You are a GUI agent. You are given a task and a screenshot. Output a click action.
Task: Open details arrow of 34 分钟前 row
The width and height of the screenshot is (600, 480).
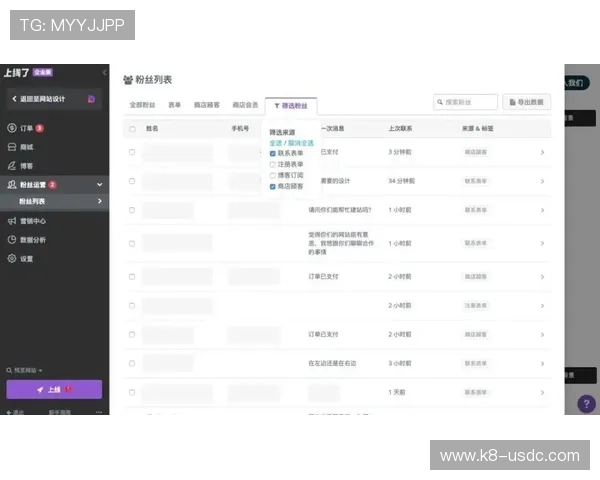[542, 181]
